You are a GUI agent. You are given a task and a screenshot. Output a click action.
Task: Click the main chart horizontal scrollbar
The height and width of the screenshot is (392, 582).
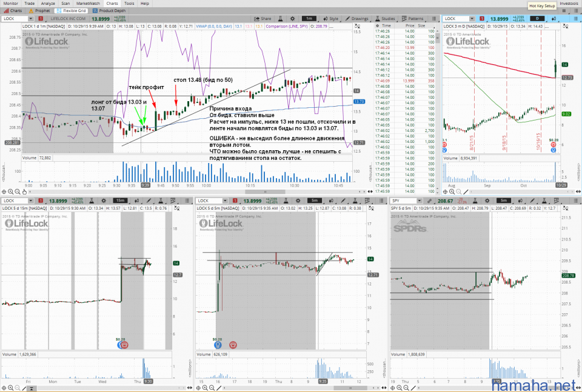click(265, 191)
